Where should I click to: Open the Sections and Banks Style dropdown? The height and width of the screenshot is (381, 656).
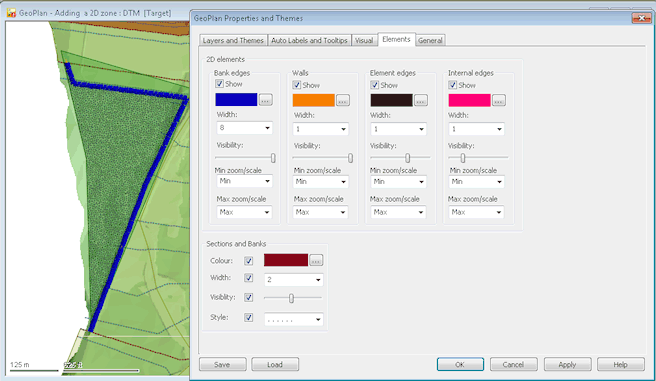click(x=294, y=320)
